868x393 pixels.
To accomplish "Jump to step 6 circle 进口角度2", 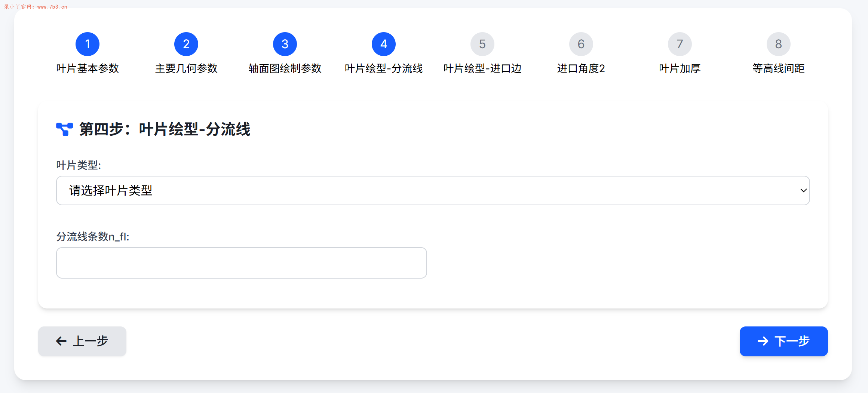I will click(x=581, y=44).
